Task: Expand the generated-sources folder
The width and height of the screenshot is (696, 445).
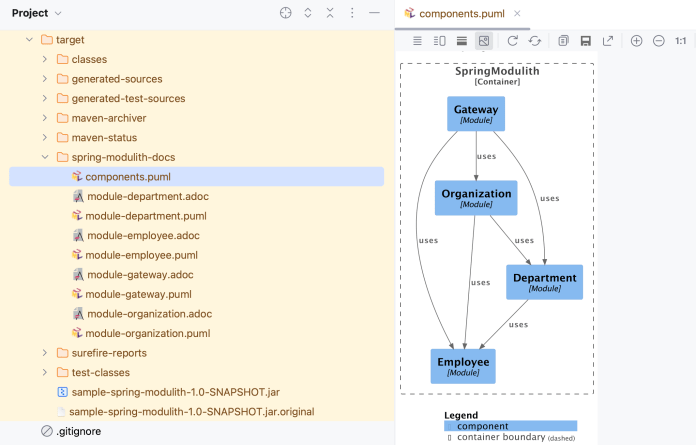Action: pyautogui.click(x=45, y=79)
